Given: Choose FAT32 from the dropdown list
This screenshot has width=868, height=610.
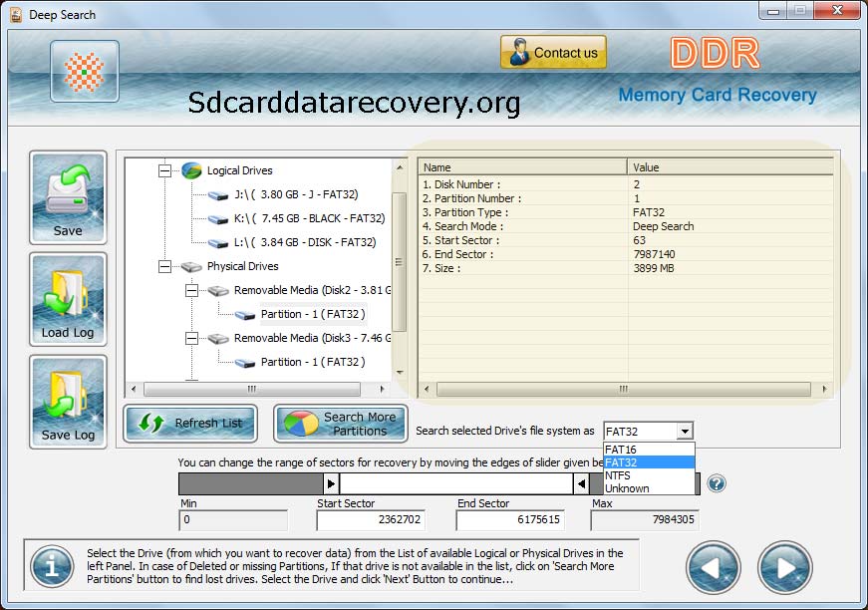Looking at the screenshot, I should [x=649, y=462].
